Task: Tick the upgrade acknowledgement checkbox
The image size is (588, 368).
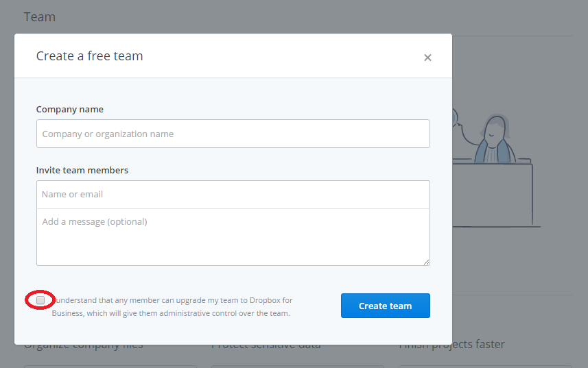Action: [x=40, y=300]
